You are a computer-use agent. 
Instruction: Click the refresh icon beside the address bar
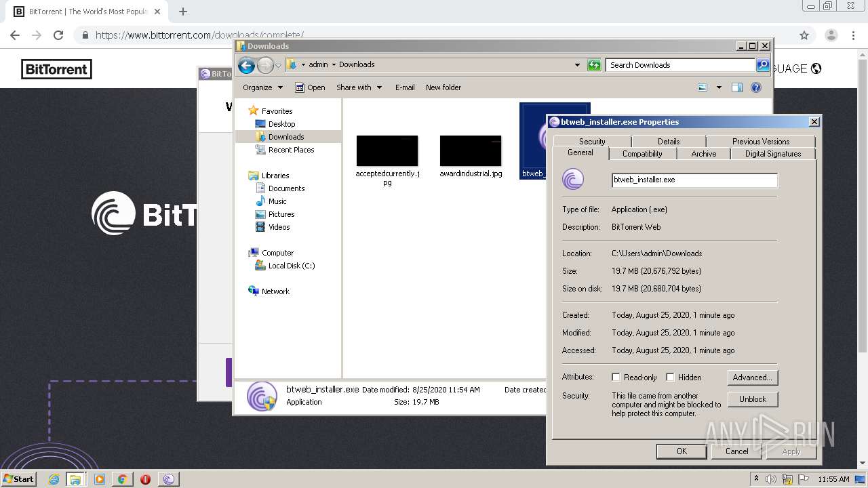coord(594,65)
